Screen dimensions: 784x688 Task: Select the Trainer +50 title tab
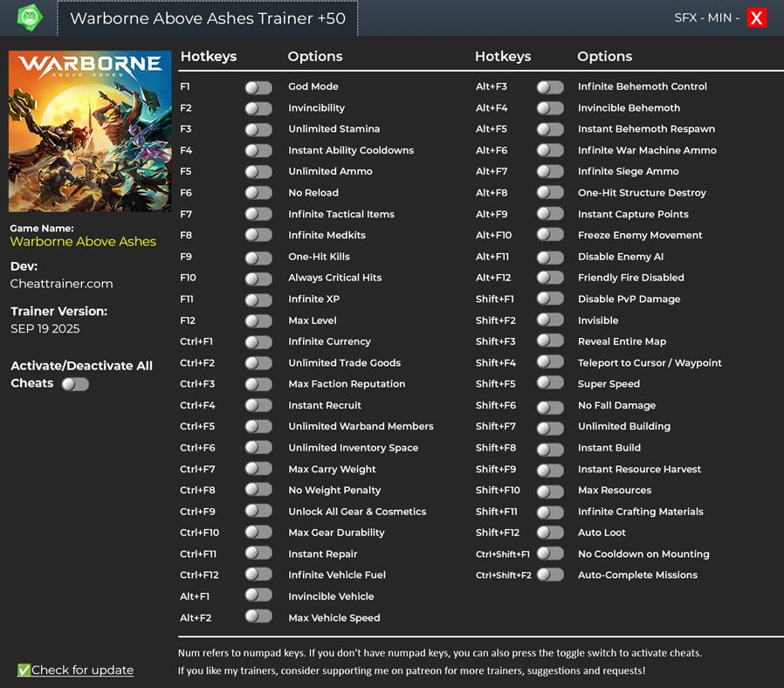click(208, 18)
